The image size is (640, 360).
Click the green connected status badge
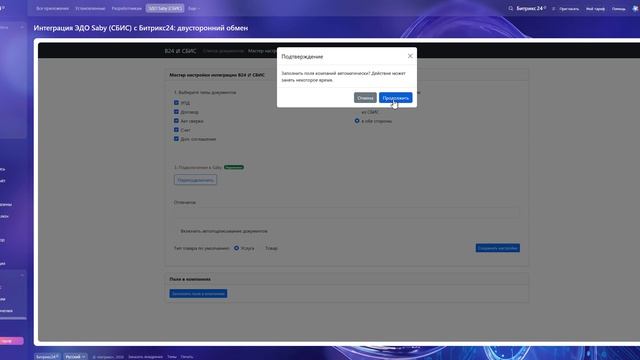pos(234,167)
